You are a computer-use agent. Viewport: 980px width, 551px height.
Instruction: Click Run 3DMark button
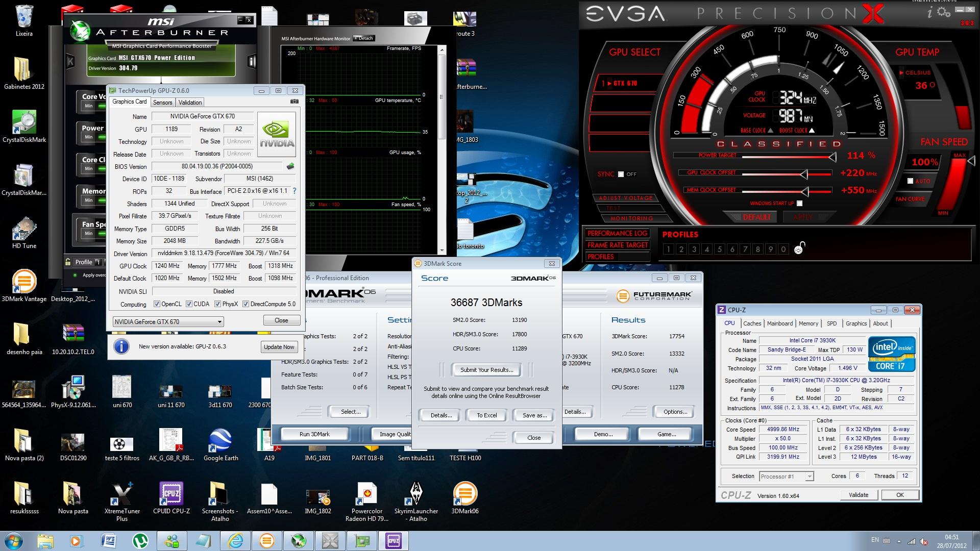[x=314, y=434]
